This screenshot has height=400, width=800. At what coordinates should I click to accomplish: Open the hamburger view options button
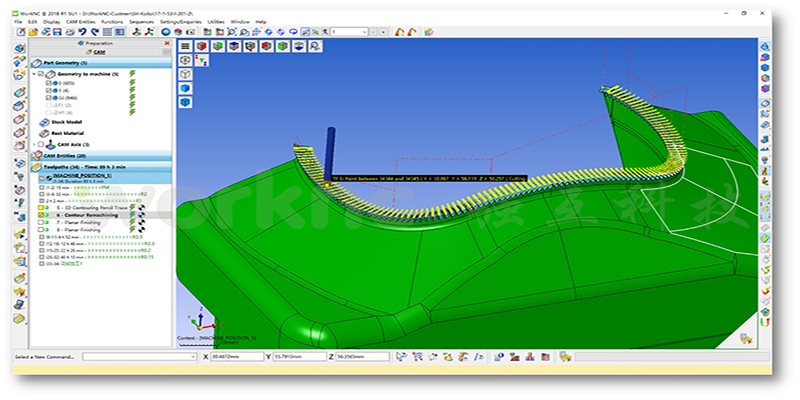coord(186,46)
